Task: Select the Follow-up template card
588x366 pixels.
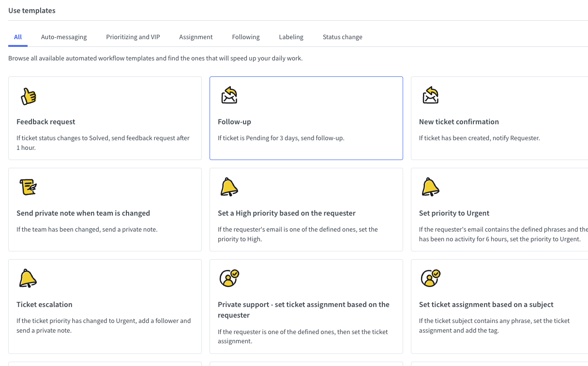Action: 306,118
